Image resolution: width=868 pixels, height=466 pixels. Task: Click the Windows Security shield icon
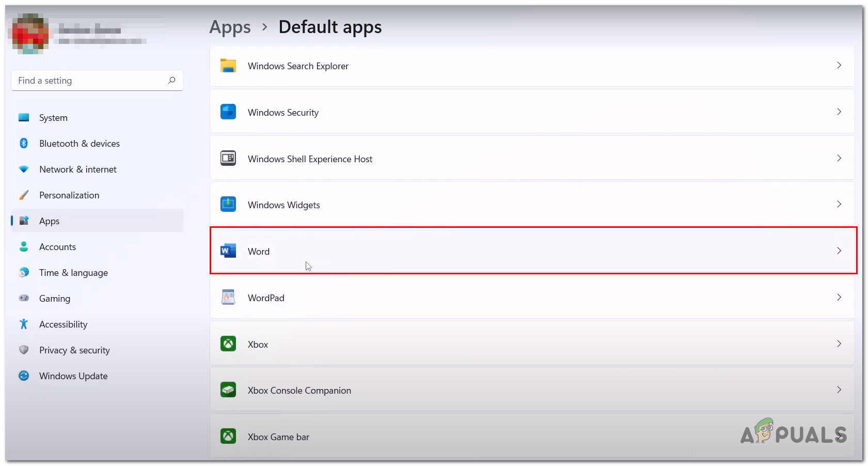click(x=228, y=112)
